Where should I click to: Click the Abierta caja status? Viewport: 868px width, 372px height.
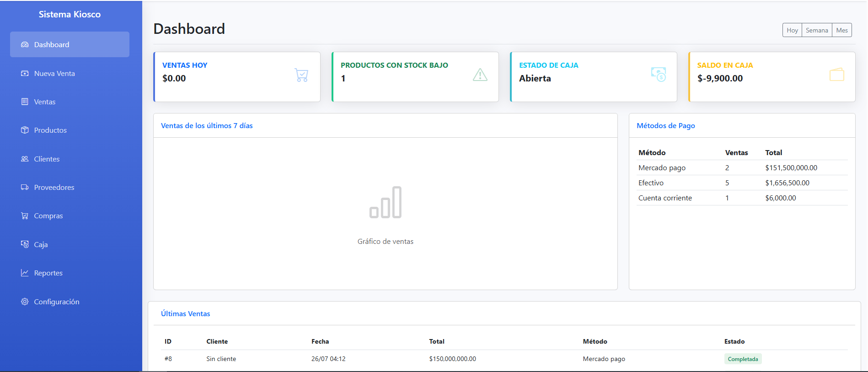tap(535, 78)
